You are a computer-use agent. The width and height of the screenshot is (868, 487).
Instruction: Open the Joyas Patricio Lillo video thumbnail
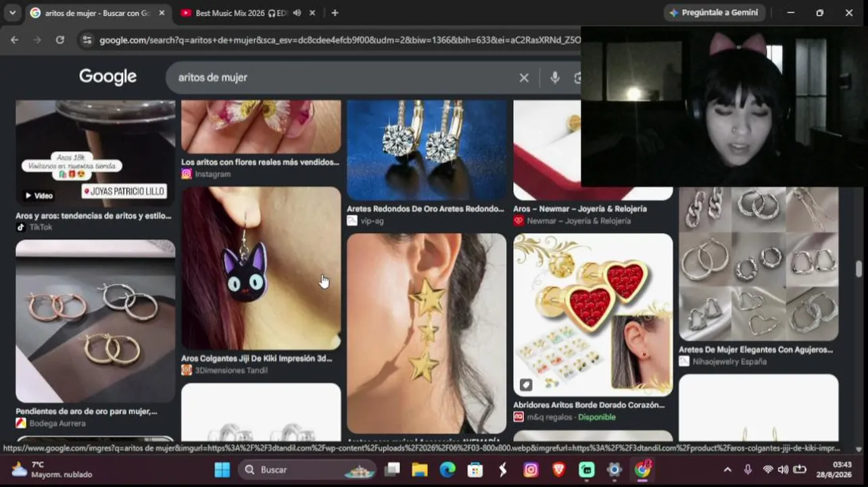click(95, 153)
